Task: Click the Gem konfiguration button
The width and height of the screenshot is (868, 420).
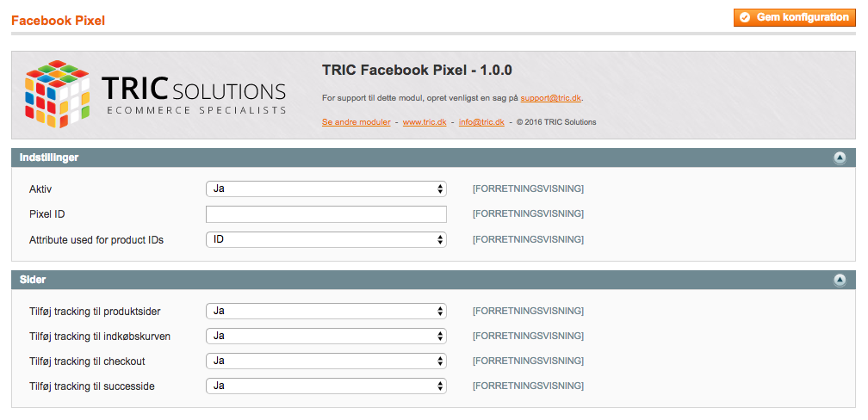Action: coord(795,17)
